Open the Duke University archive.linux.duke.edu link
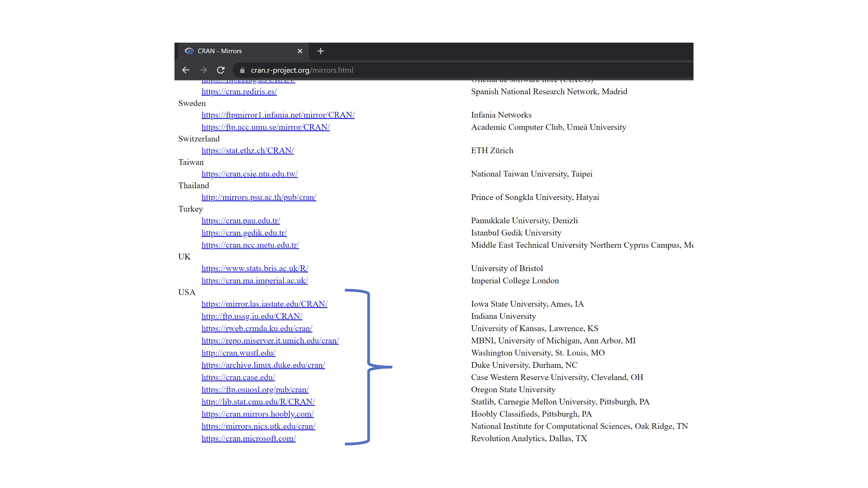The height and width of the screenshot is (488, 868). coord(263,365)
